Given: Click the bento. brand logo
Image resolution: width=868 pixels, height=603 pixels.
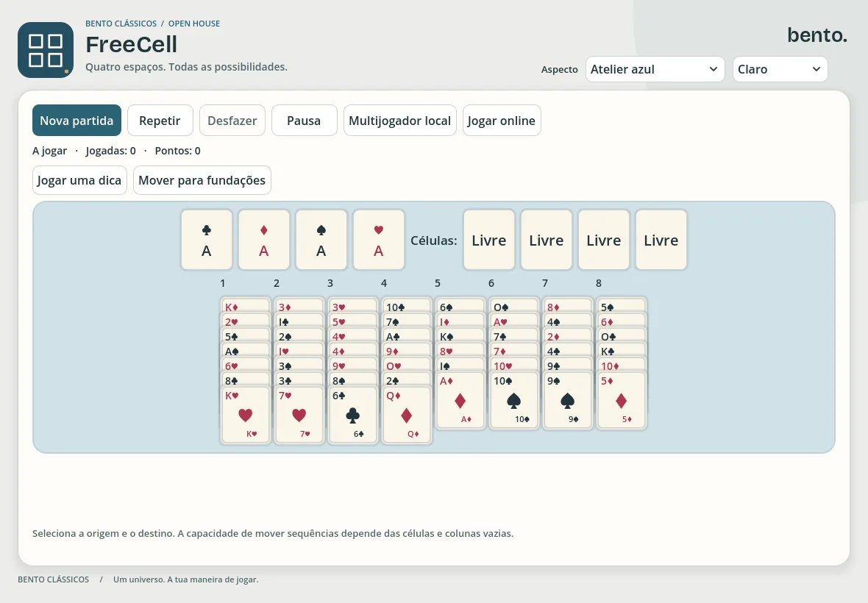Looking at the screenshot, I should [817, 35].
